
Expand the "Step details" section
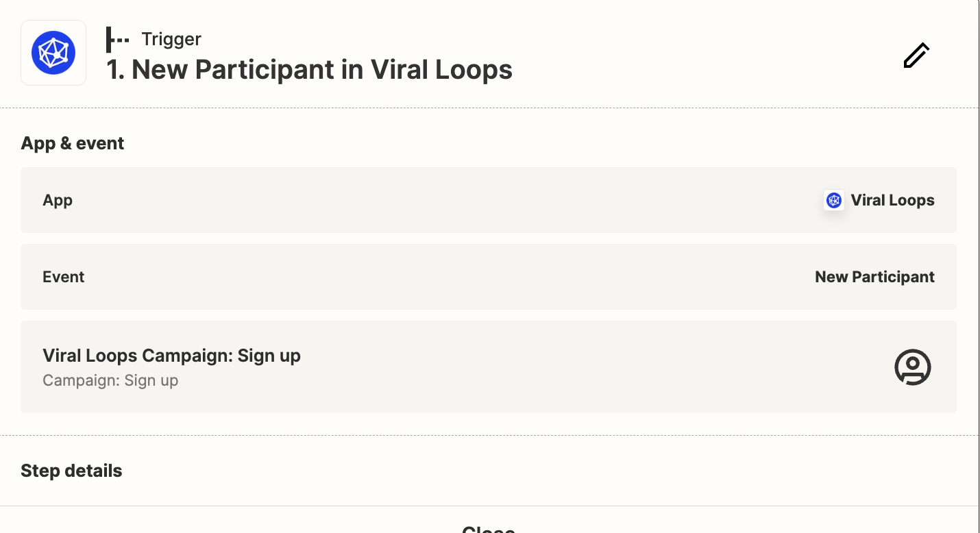coord(71,471)
